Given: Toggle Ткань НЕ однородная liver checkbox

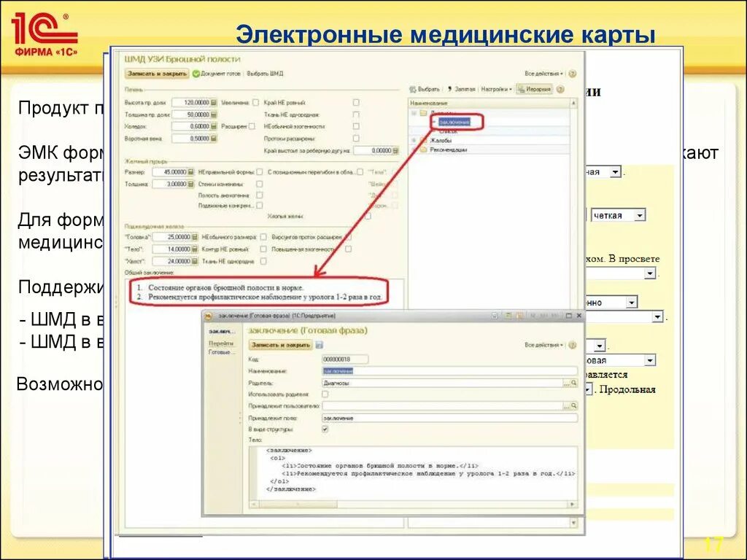Looking at the screenshot, I should pyautogui.click(x=356, y=114).
